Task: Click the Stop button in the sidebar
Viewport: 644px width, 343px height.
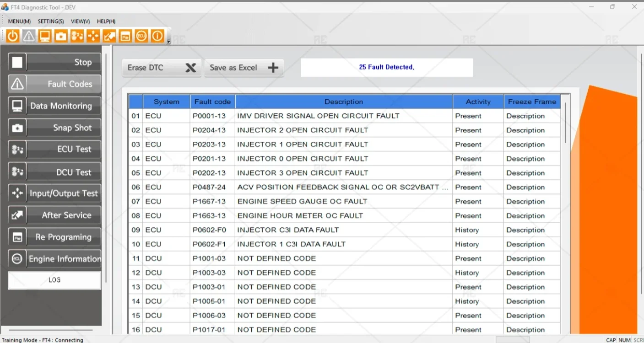Action: point(54,62)
